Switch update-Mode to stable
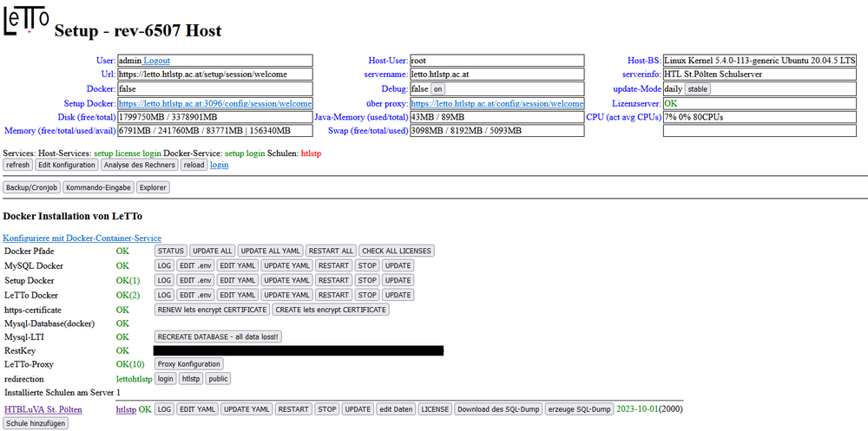Viewport: 868px width, 431px height. (x=698, y=89)
